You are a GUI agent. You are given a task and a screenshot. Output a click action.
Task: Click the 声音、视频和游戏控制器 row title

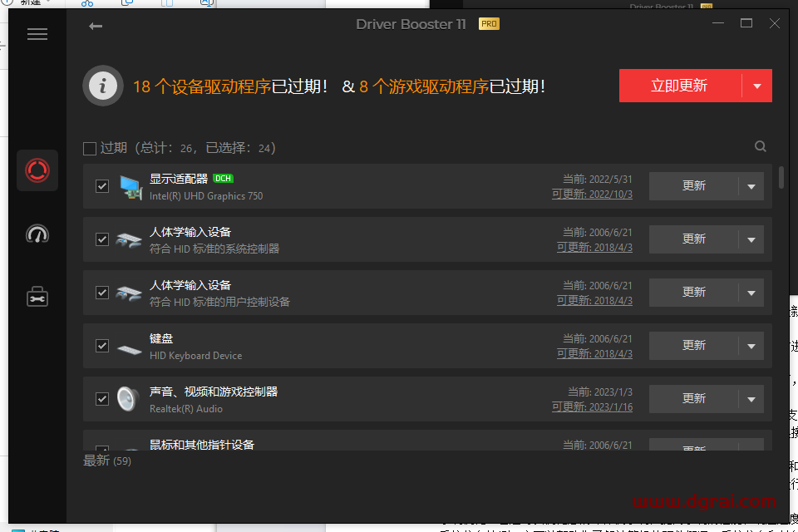[214, 392]
